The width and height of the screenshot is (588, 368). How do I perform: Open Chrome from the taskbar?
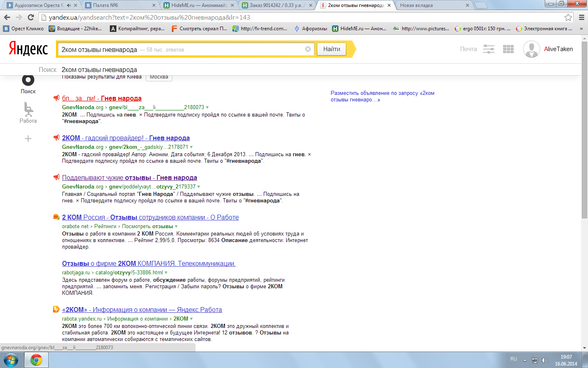click(36, 360)
